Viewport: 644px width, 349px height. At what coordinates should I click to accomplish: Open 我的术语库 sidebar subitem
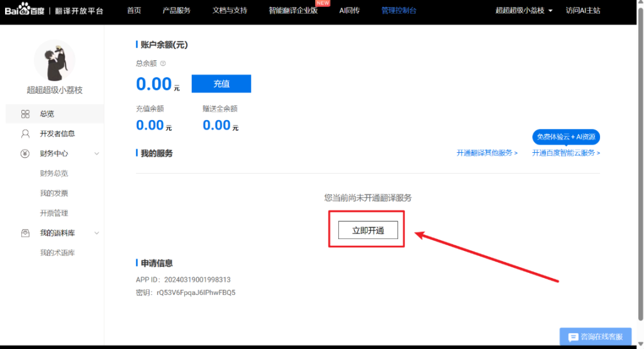click(x=57, y=253)
